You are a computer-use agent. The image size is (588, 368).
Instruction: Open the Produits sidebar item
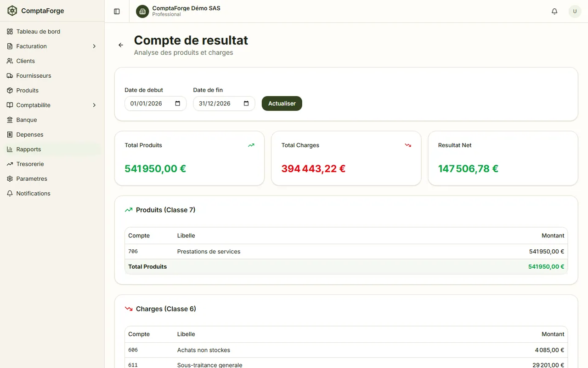[x=52, y=91]
